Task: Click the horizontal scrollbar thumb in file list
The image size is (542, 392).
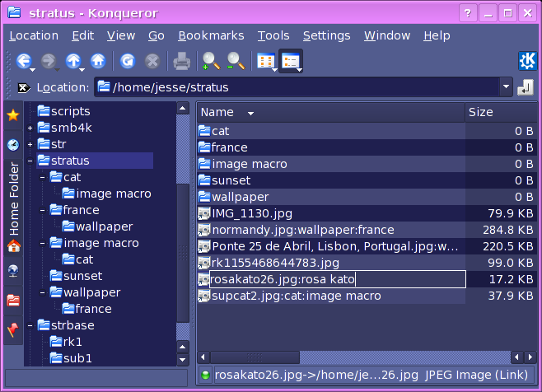Action: pyautogui.click(x=255, y=357)
